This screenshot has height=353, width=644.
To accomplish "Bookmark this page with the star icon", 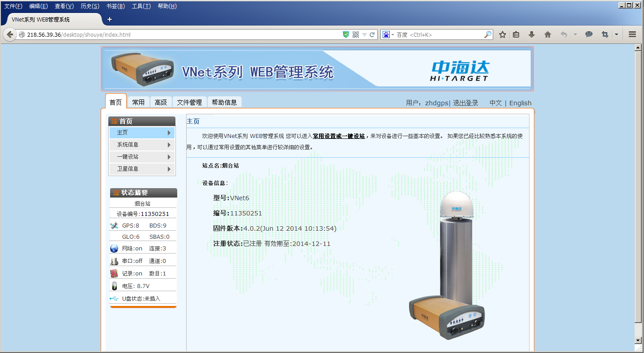I will (x=503, y=34).
